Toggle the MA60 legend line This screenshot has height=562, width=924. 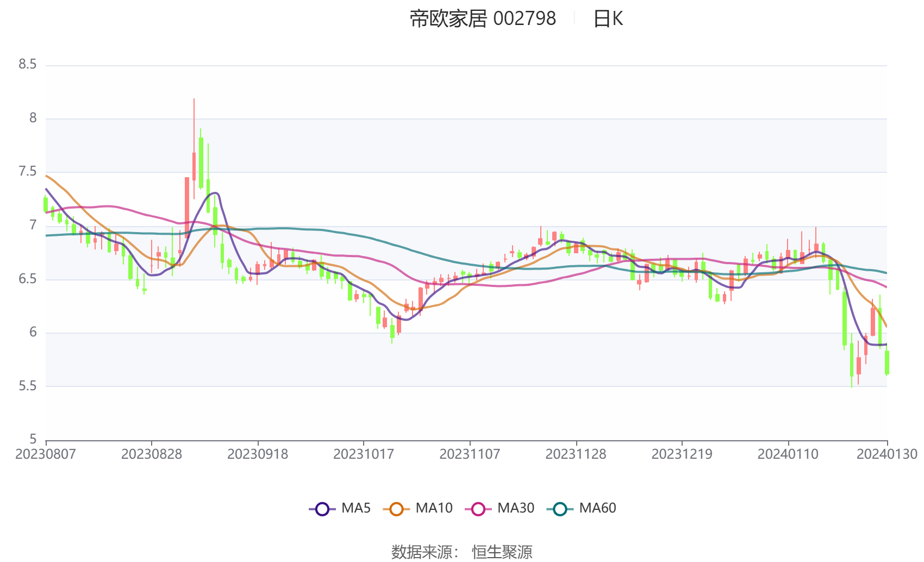[582, 509]
